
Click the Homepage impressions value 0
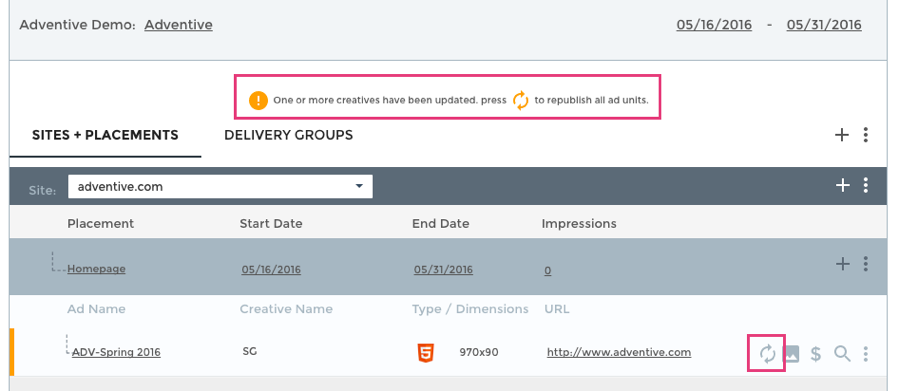pos(548,271)
